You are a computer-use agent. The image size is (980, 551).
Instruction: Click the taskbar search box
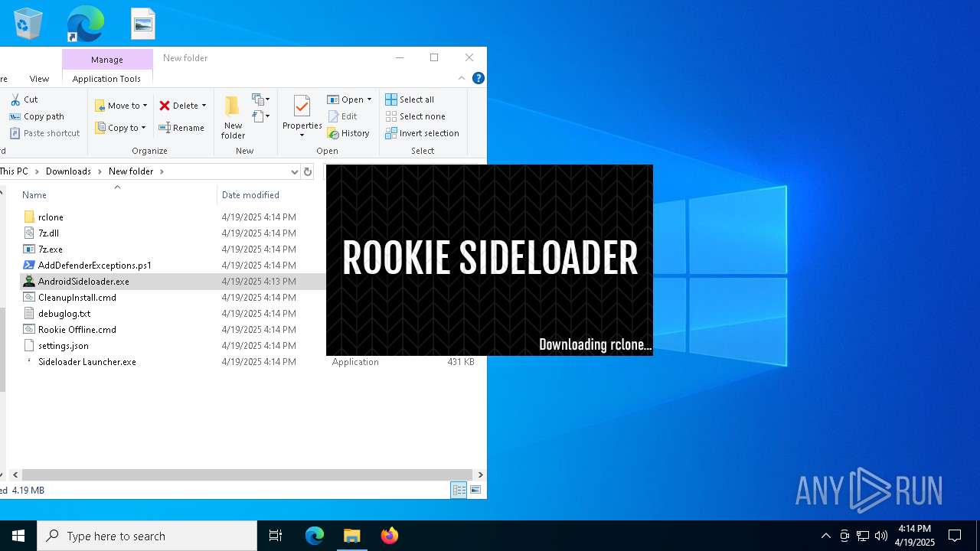[x=147, y=536]
